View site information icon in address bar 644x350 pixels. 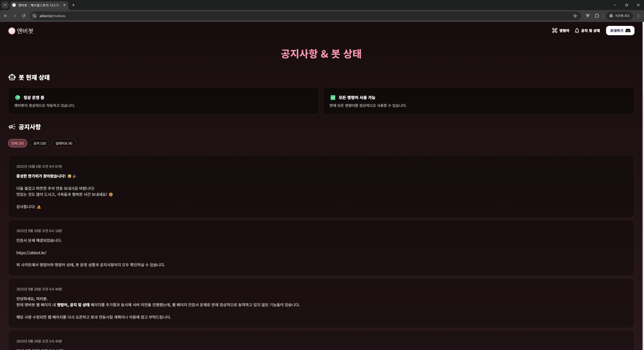click(x=34, y=16)
